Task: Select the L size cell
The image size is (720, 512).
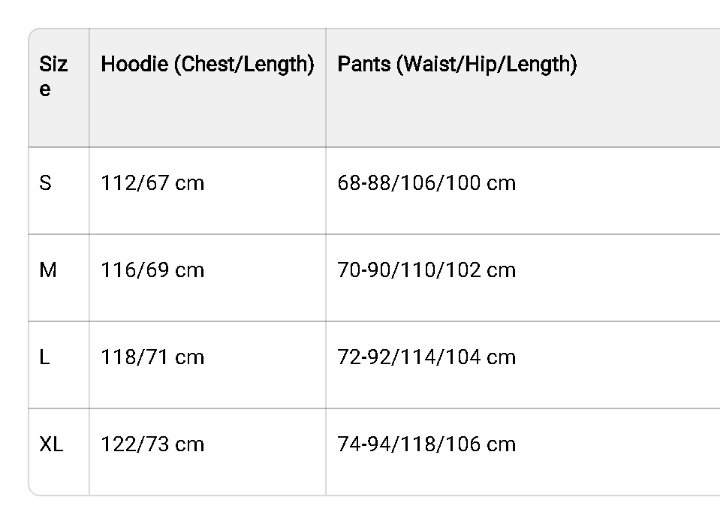Action: coord(44,357)
